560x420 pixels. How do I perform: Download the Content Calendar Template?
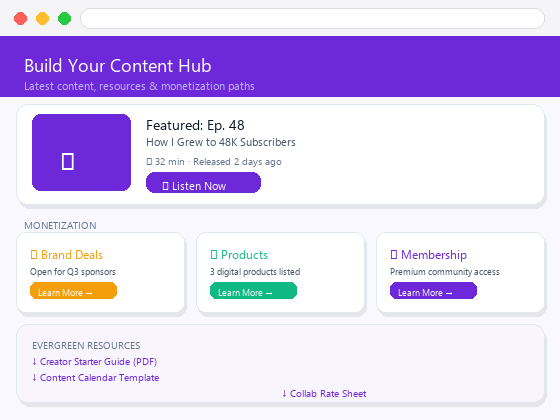[96, 378]
